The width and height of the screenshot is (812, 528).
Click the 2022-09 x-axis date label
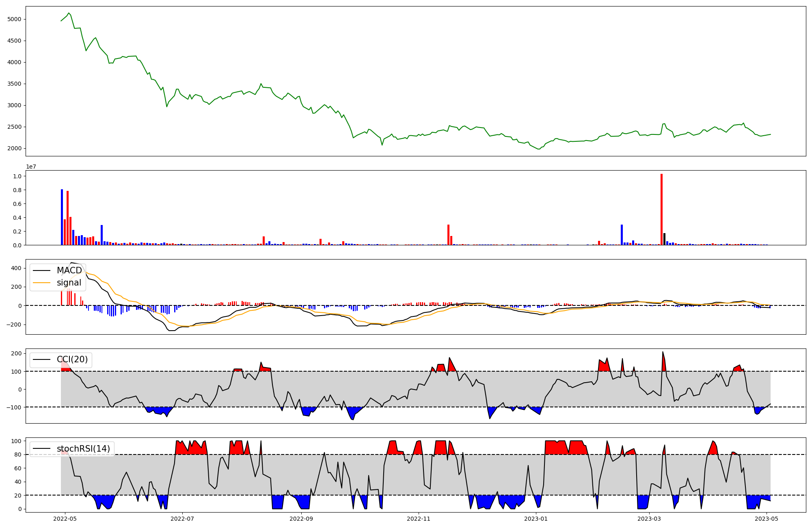tap(301, 519)
